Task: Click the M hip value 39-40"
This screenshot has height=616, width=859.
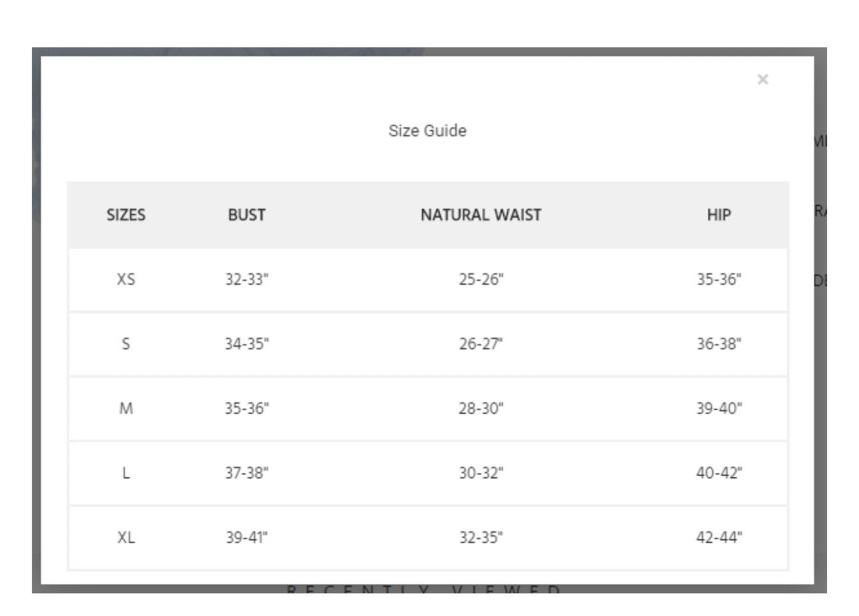Action: click(x=719, y=408)
